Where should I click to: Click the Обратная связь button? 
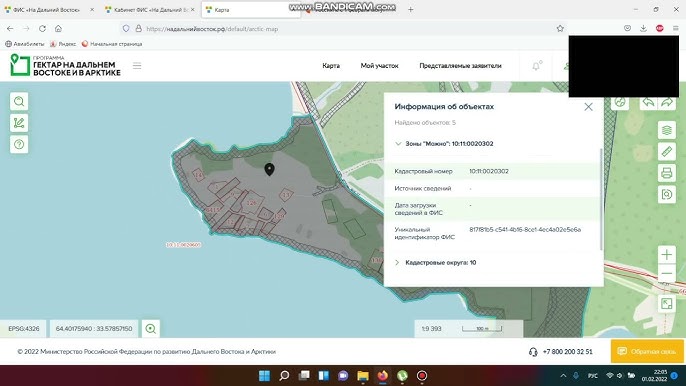coord(647,351)
